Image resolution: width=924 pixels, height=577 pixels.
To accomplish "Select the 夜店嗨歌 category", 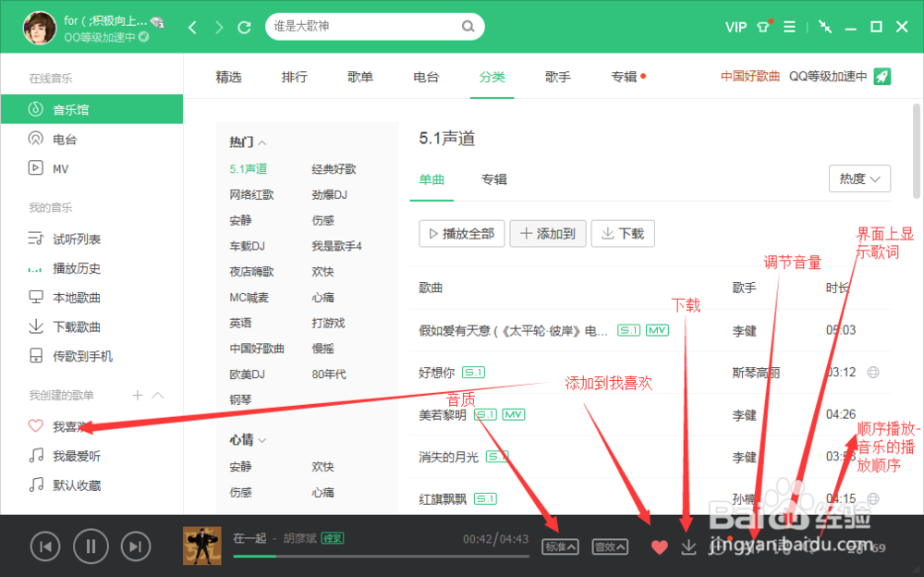I will (x=251, y=272).
